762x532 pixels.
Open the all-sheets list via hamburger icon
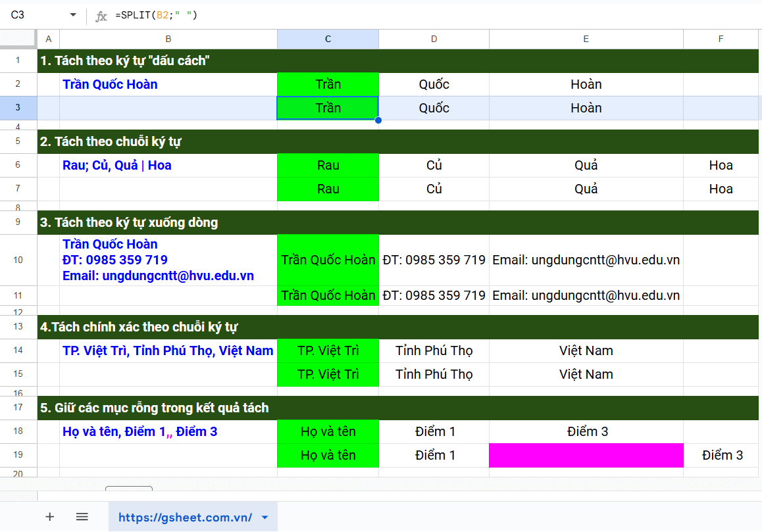coord(82,516)
